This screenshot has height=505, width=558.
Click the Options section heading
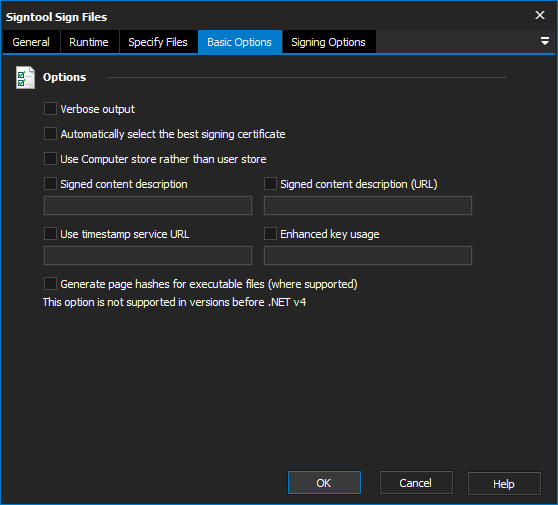pos(64,77)
